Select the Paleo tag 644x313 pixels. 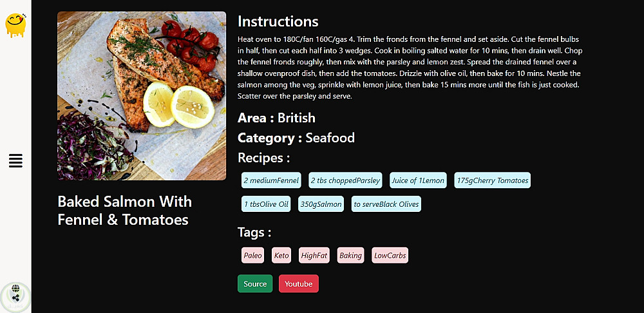[253, 256]
